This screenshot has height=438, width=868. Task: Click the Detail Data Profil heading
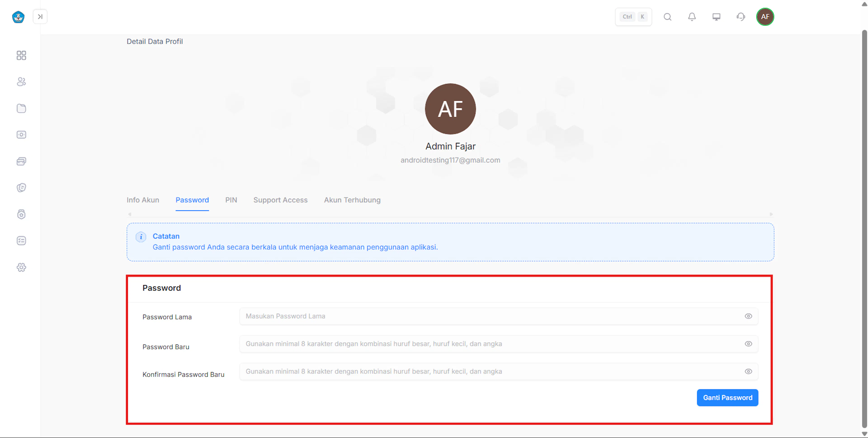click(155, 41)
